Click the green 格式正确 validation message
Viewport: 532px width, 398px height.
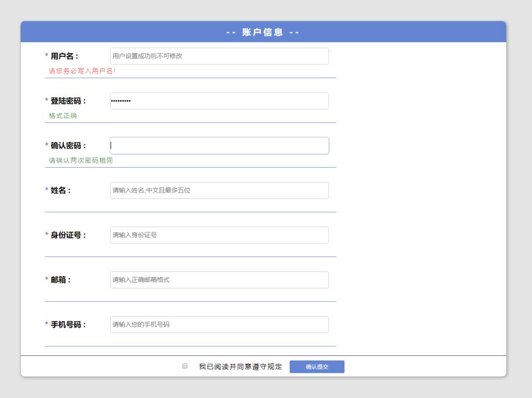(x=63, y=116)
